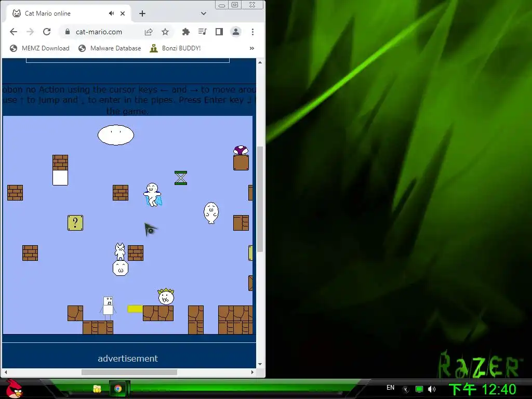Click the vertical scrollbar up arrow
532x399 pixels.
(x=260, y=62)
